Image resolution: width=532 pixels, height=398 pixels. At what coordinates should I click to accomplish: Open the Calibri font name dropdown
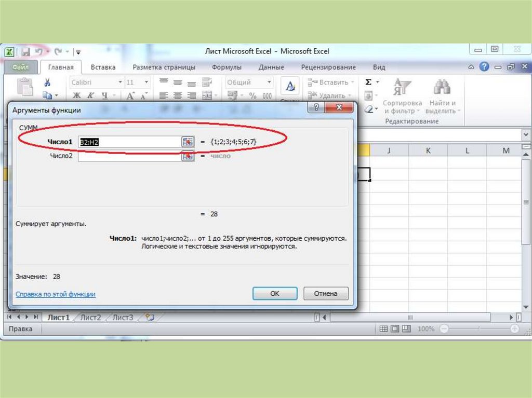tap(120, 83)
